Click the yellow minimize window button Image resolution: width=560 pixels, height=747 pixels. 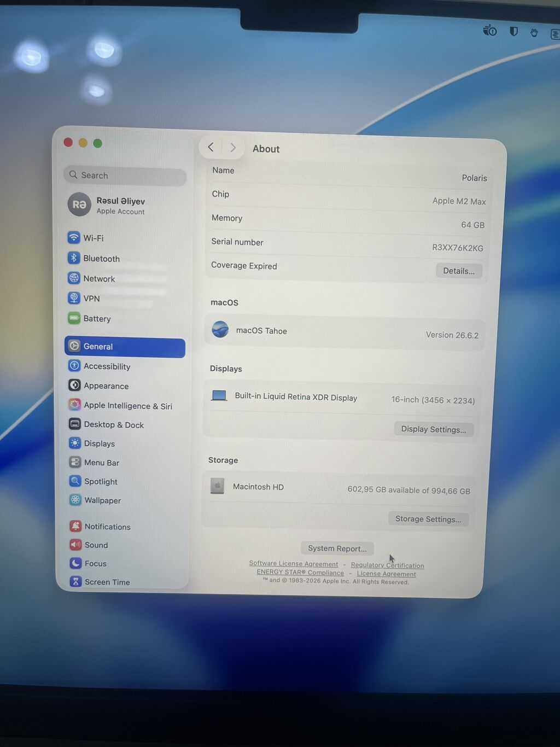pyautogui.click(x=83, y=143)
